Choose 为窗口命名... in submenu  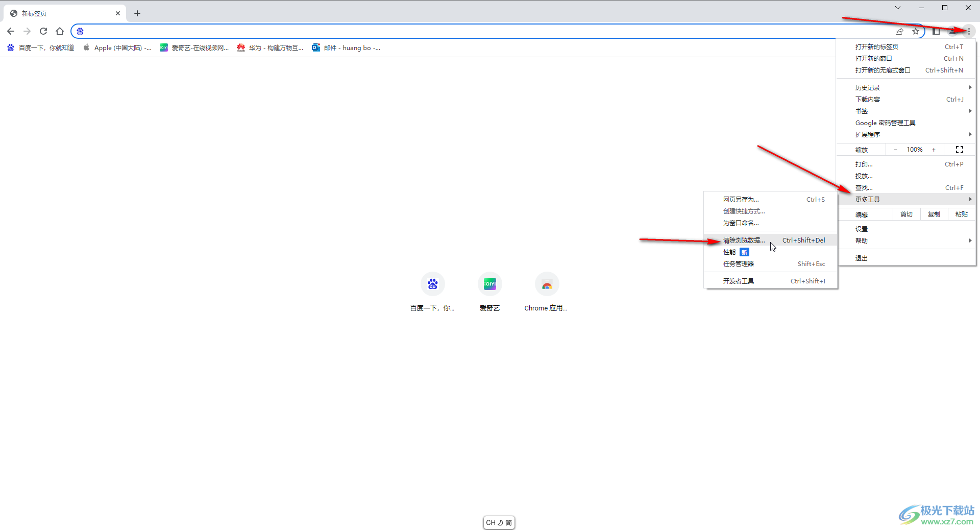click(771, 223)
